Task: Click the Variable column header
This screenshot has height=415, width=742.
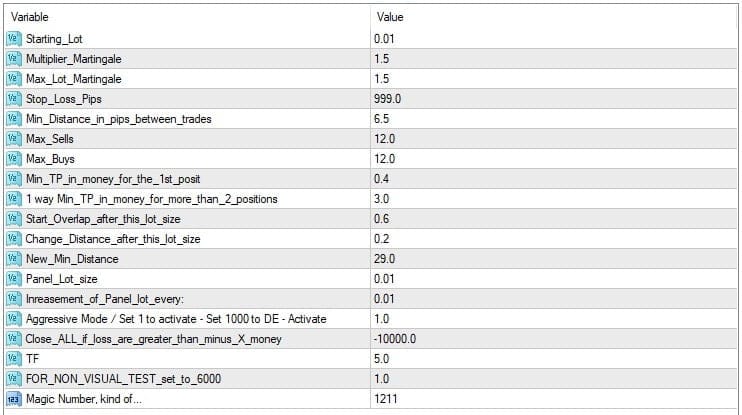Action: 30,18
